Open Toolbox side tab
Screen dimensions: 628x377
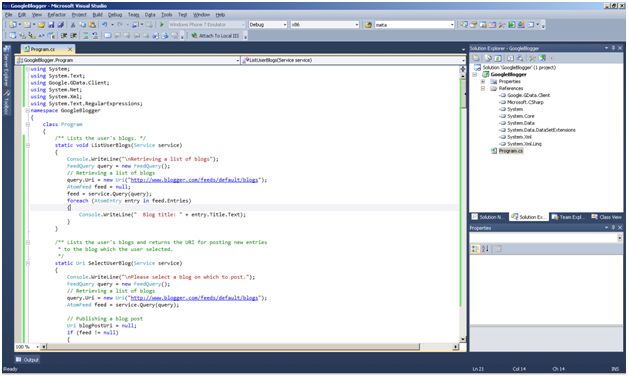pyautogui.click(x=6, y=103)
